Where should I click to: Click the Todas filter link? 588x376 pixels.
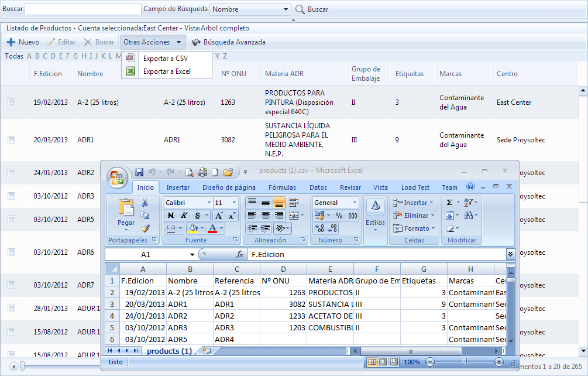point(14,56)
